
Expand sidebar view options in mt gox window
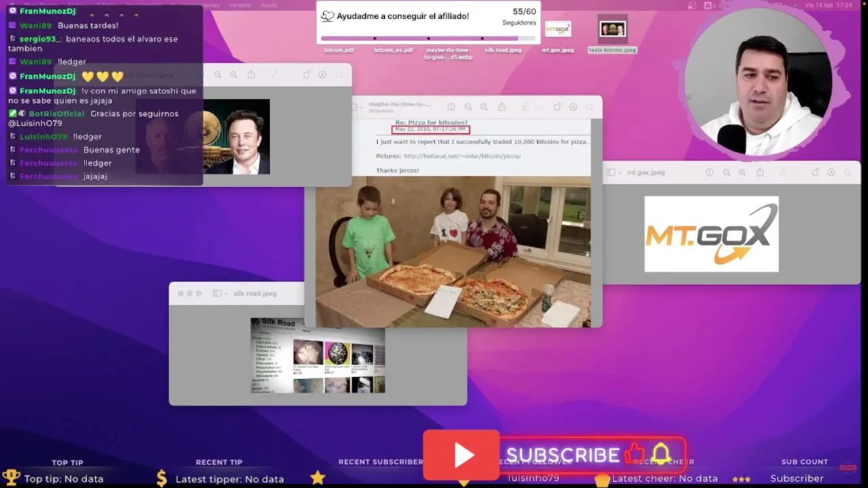[x=619, y=172]
